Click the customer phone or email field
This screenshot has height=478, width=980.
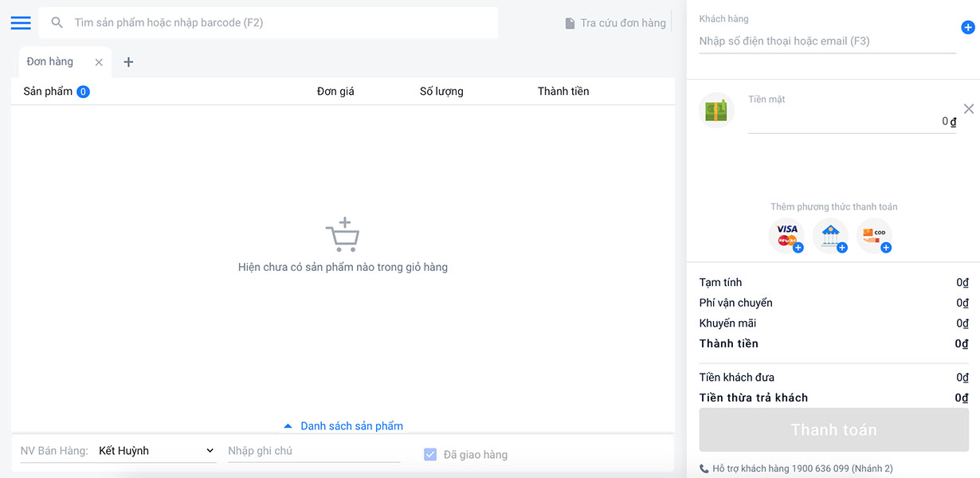click(x=826, y=41)
